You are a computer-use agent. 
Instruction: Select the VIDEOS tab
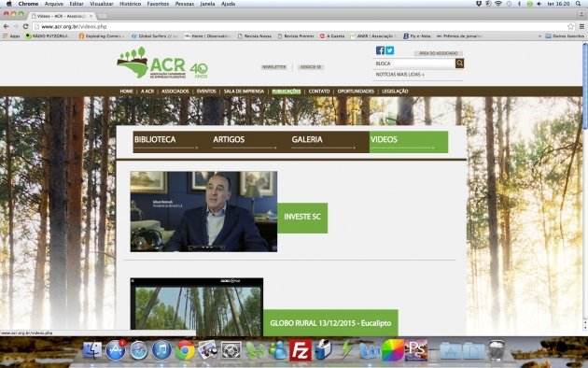(409, 142)
